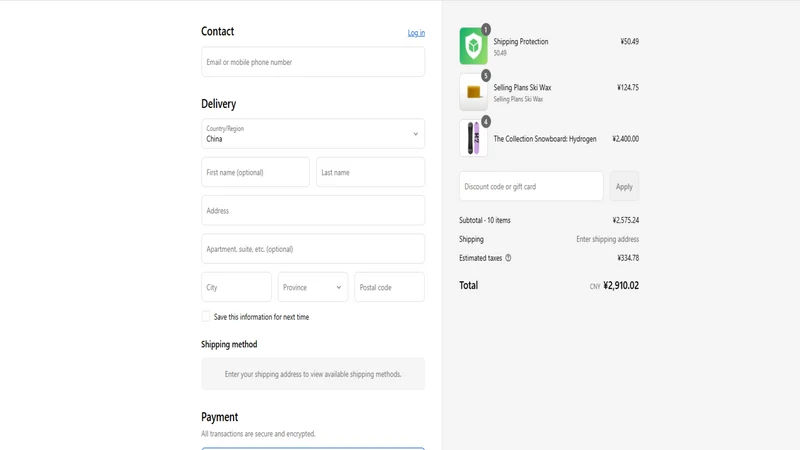The image size is (800, 450).
Task: Select the Address input field
Action: coord(313,210)
